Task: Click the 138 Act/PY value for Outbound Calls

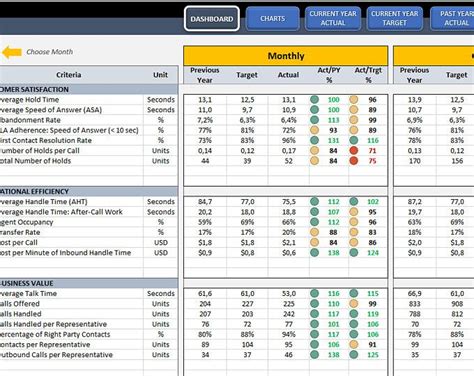Action: click(x=333, y=355)
